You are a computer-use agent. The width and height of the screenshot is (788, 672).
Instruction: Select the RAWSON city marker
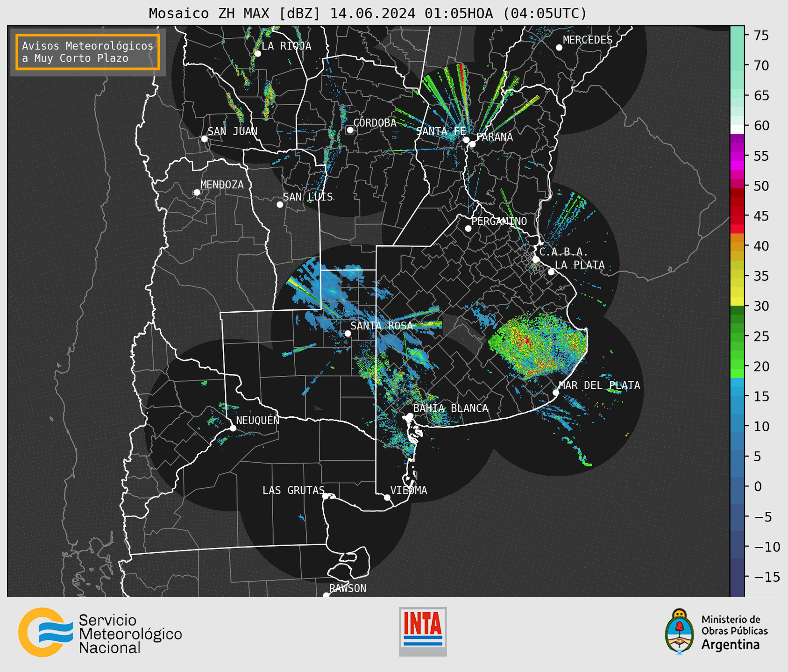pos(326,595)
